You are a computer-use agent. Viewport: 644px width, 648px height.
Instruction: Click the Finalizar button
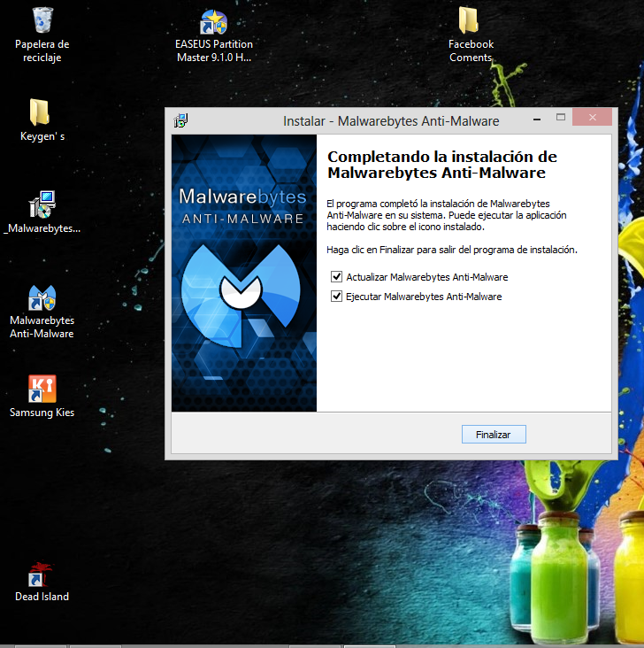[x=494, y=435]
